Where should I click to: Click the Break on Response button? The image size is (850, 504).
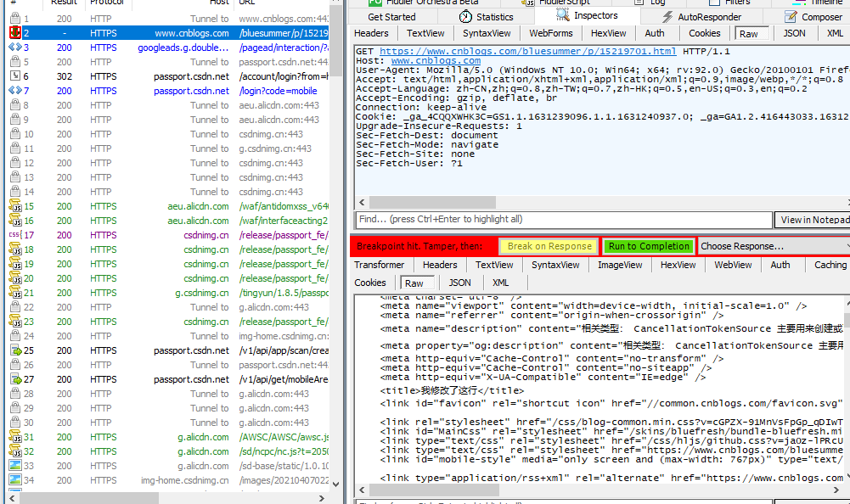click(x=549, y=246)
